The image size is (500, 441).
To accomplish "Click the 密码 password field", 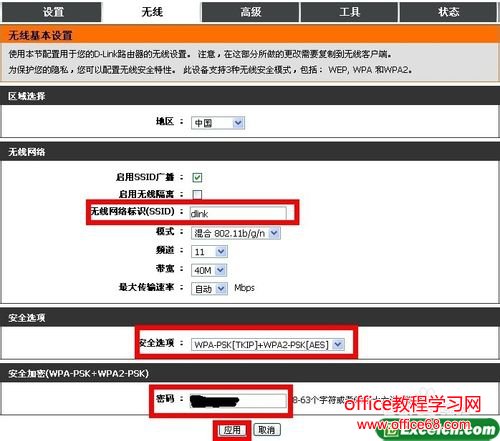I will (x=238, y=401).
